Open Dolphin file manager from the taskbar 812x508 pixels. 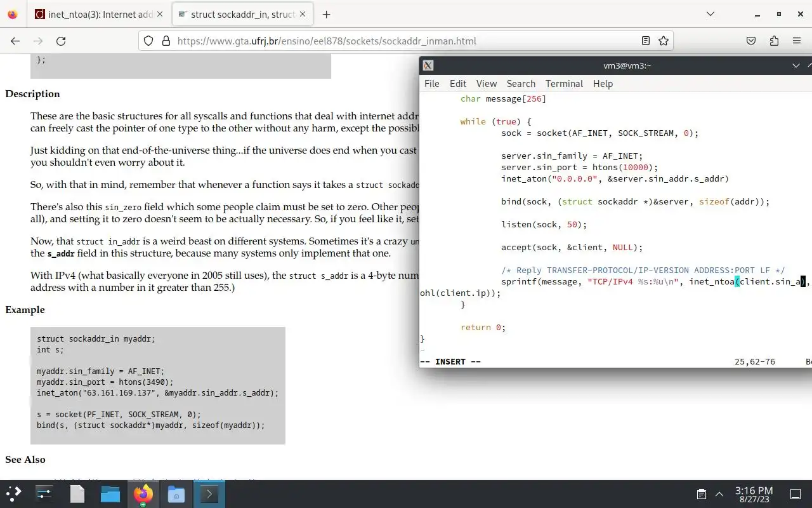pos(110,494)
